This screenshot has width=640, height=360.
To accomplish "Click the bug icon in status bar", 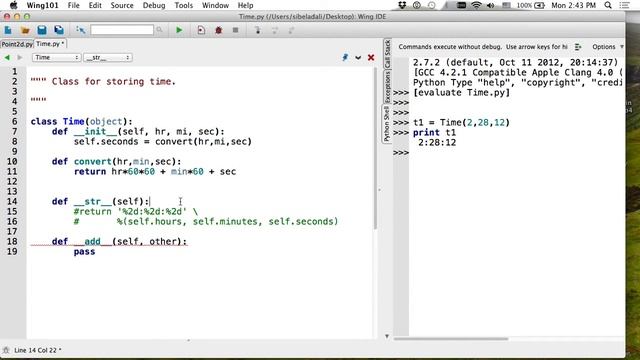I will [x=6, y=350].
